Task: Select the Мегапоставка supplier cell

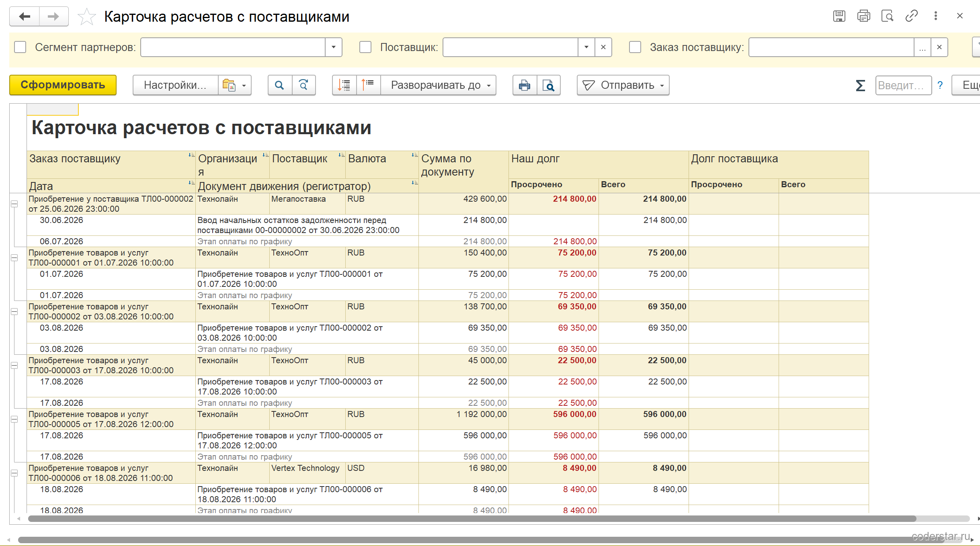Action: pos(307,204)
